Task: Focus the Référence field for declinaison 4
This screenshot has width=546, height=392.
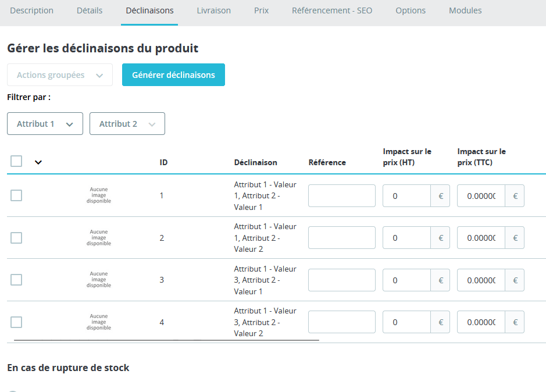Action: (x=341, y=322)
